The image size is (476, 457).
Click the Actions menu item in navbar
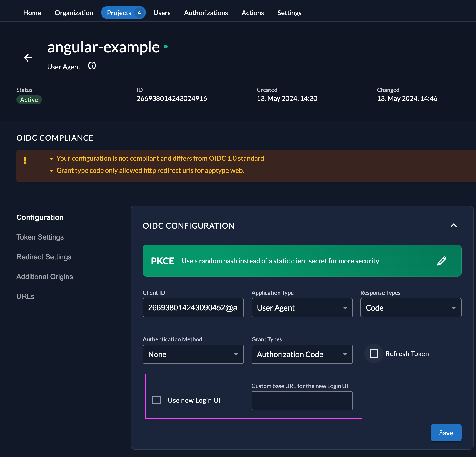252,12
